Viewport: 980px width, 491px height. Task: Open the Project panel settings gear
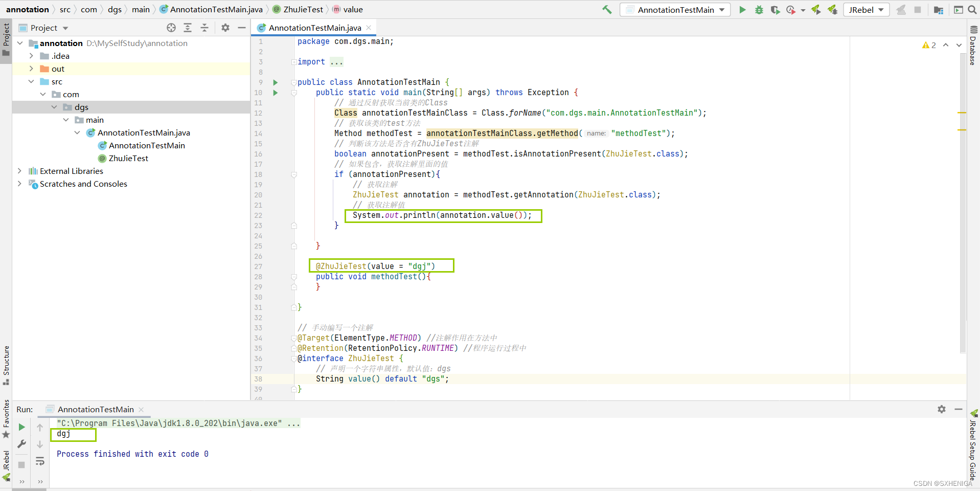(225, 28)
